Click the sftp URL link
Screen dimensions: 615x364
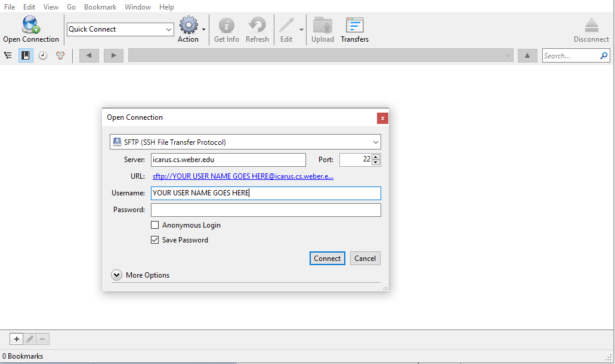pyautogui.click(x=243, y=176)
